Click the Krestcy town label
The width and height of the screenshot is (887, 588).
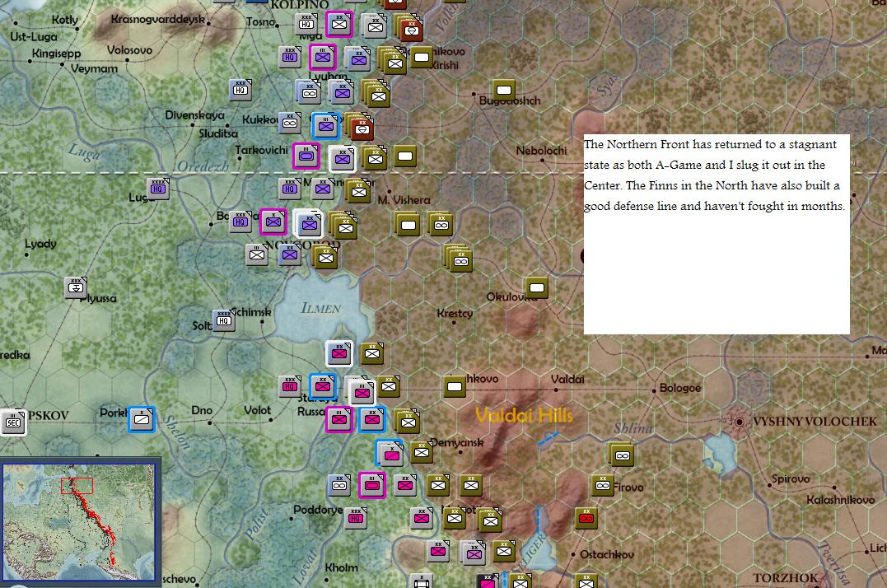455,313
